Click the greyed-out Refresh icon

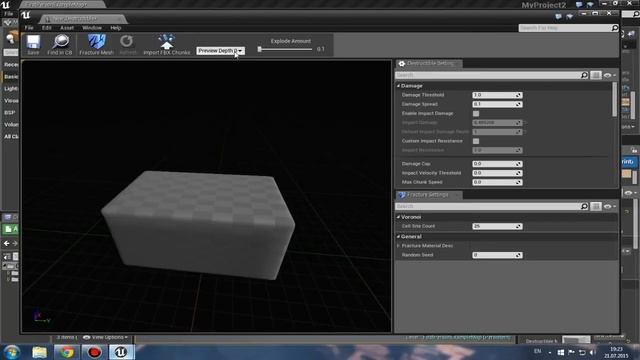(127, 44)
